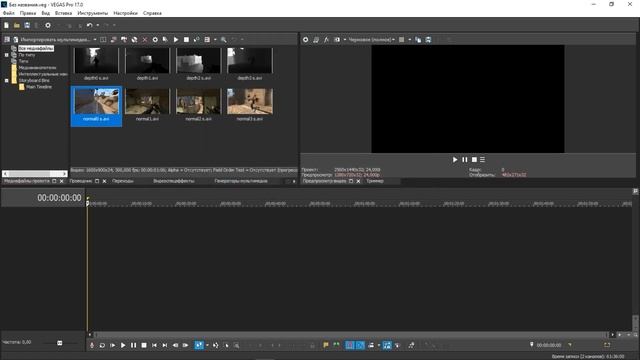Open the import media dropdown arrow
This screenshot has height=360, width=640.
[95, 40]
